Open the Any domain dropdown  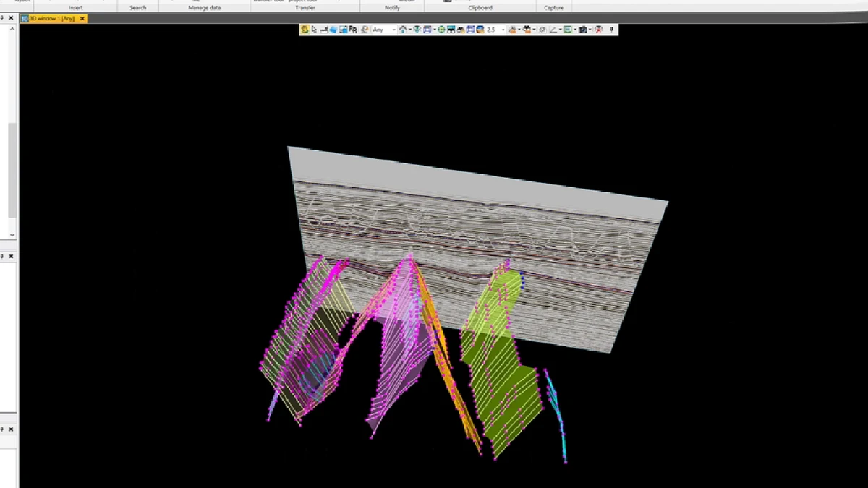click(385, 30)
